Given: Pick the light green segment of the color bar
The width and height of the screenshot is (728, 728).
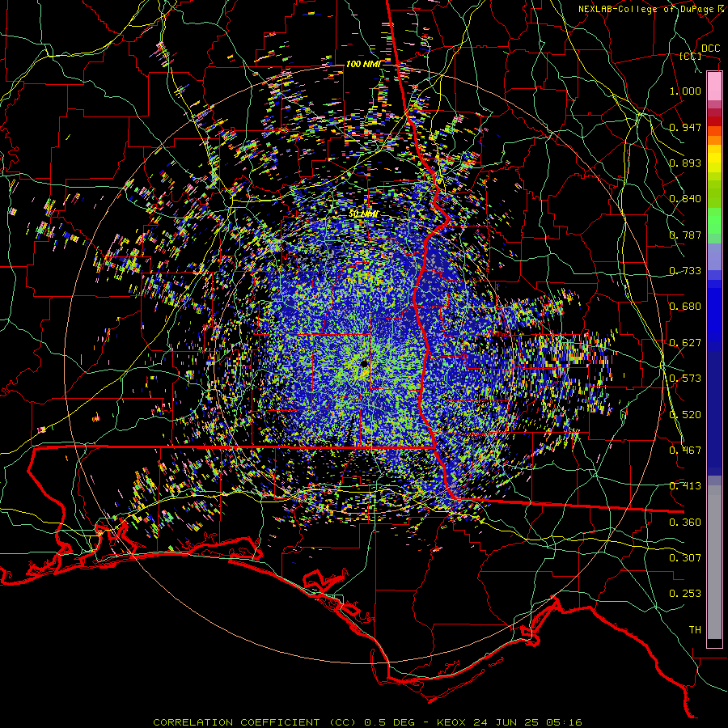Looking at the screenshot, I should click(714, 222).
